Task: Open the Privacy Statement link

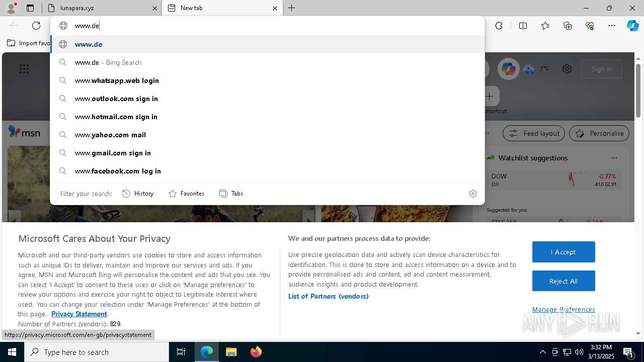Action: (79, 314)
